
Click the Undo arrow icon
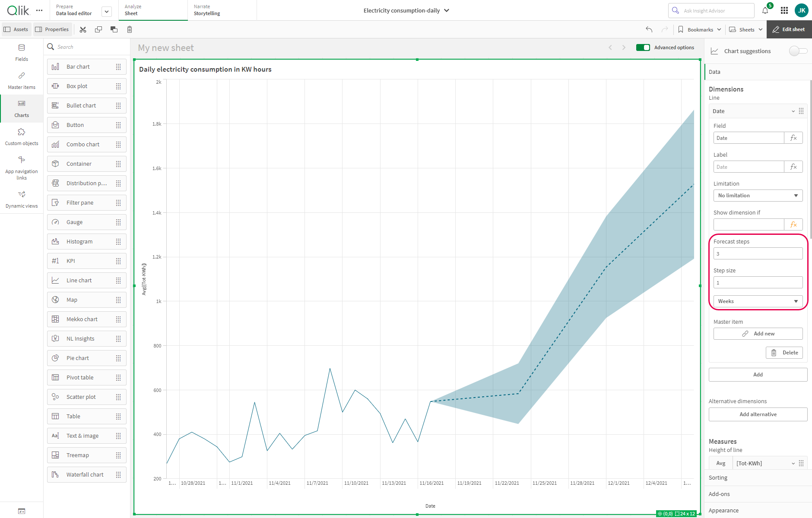tap(649, 29)
